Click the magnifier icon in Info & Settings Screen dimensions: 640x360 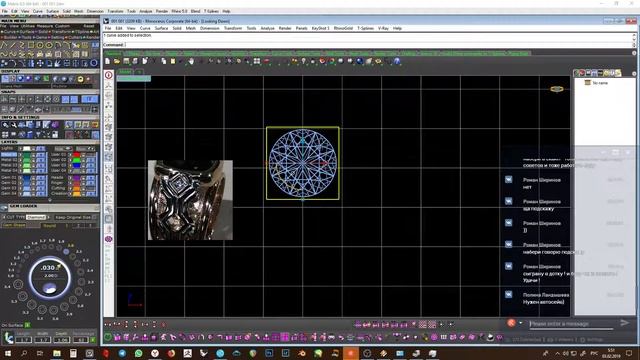5,125
